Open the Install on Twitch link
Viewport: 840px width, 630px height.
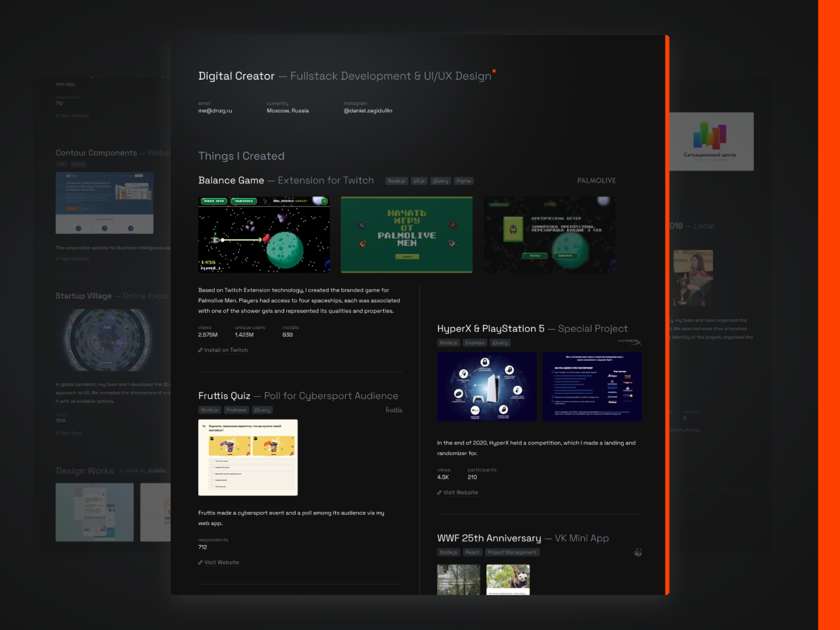coord(226,350)
